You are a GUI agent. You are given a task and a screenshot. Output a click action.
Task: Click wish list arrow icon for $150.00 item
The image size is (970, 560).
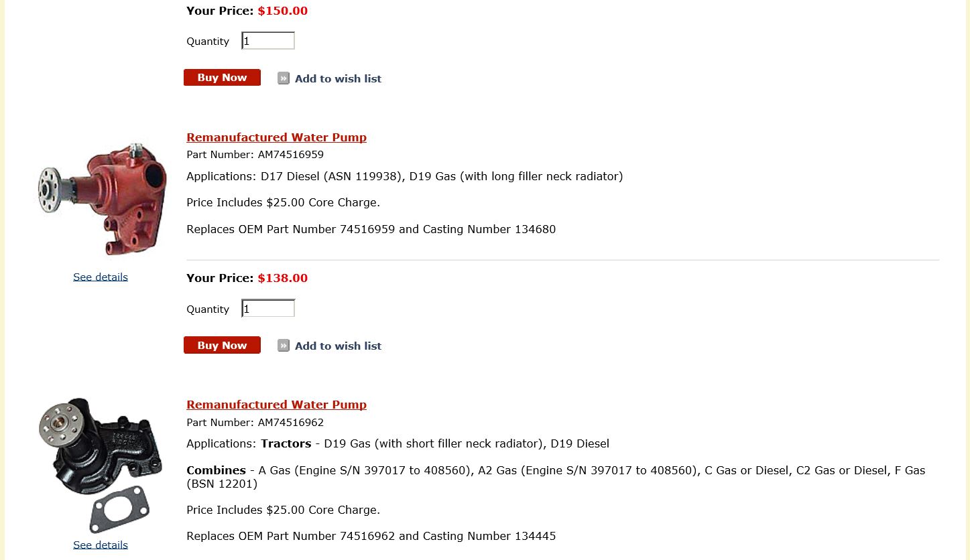click(x=284, y=78)
